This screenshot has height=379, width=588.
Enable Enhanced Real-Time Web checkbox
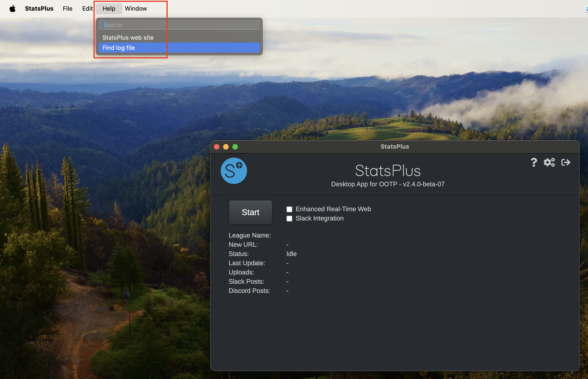click(289, 209)
